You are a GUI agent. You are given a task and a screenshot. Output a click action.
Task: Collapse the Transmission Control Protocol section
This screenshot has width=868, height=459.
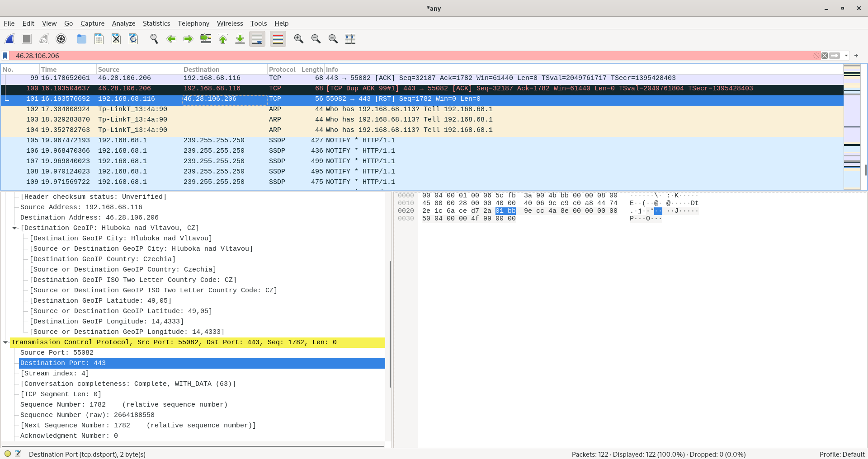[5, 342]
